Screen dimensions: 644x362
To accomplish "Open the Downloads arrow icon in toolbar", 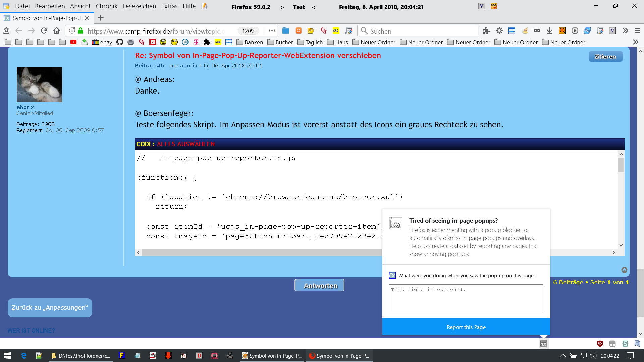I will (549, 31).
